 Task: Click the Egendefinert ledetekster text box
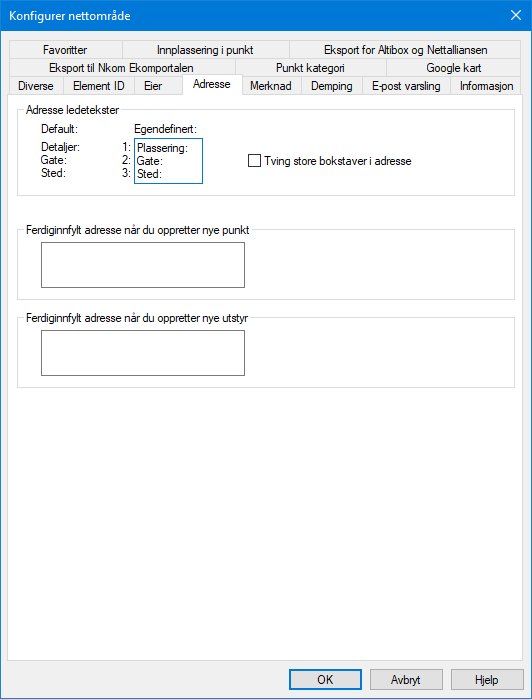[x=169, y=161]
